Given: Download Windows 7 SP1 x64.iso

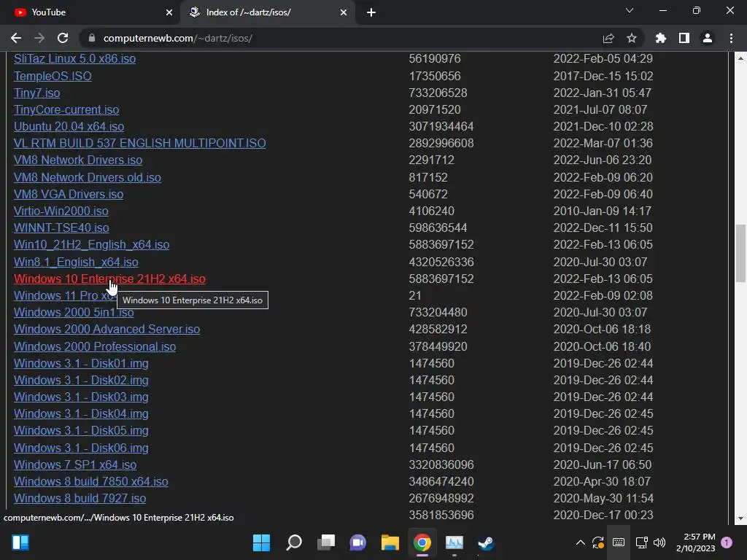Looking at the screenshot, I should point(75,464).
